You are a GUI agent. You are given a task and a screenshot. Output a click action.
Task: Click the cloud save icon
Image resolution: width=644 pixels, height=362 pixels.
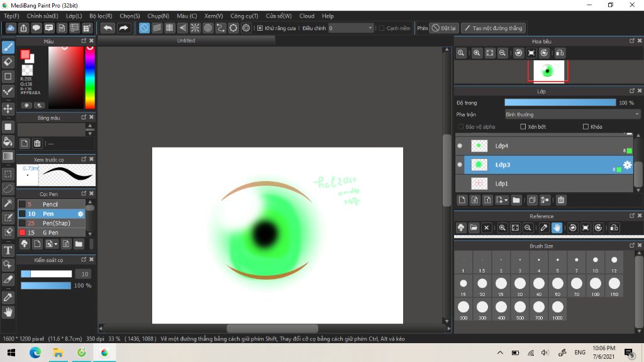11,28
